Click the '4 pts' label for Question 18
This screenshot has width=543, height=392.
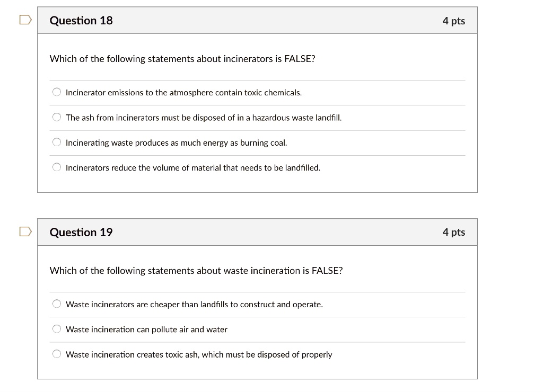454,20
